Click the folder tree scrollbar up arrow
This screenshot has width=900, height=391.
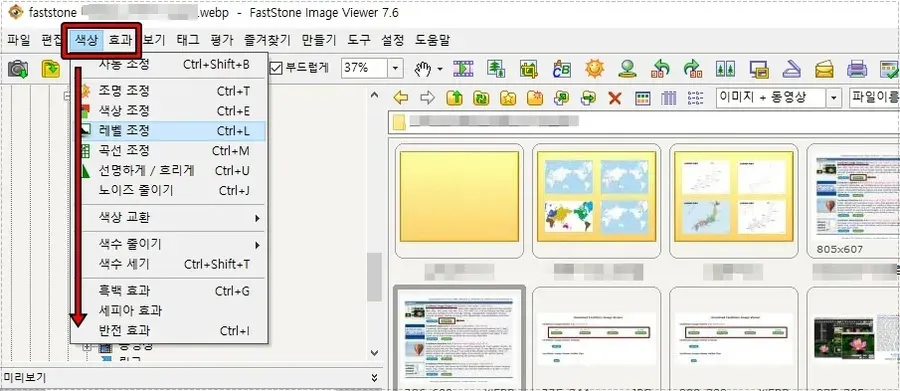tap(374, 95)
